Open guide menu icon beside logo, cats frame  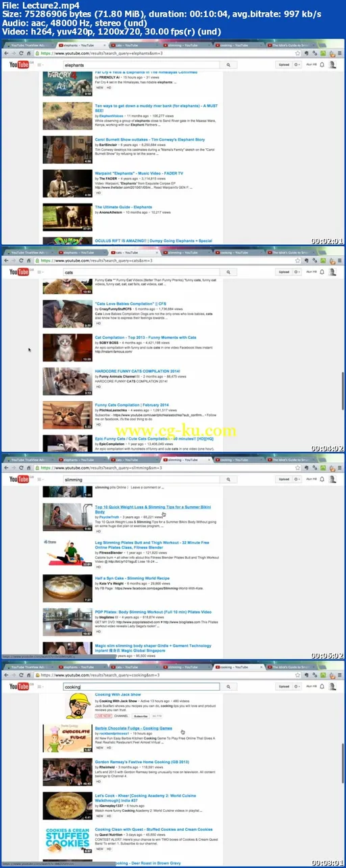click(x=39, y=272)
